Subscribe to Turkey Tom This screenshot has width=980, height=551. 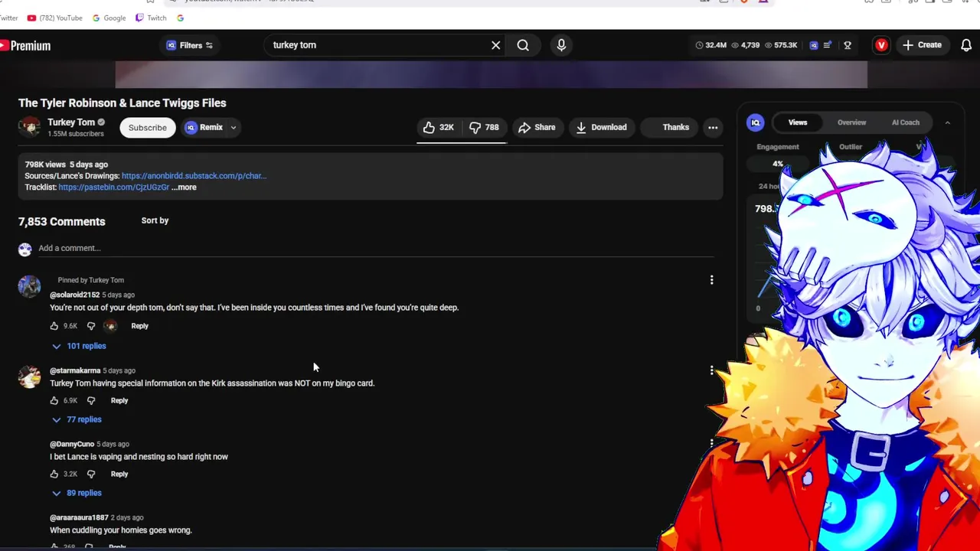147,128
